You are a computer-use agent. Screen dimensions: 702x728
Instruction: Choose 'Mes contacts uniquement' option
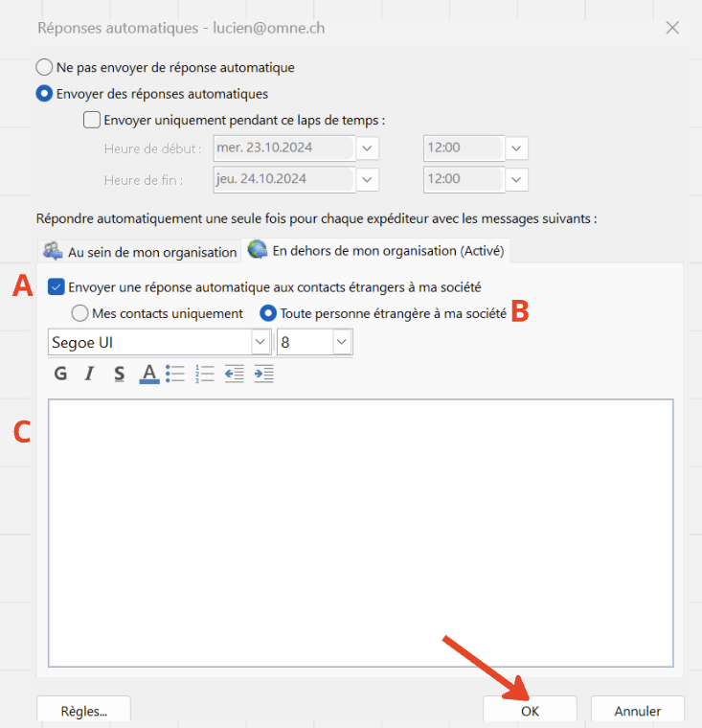point(79,313)
